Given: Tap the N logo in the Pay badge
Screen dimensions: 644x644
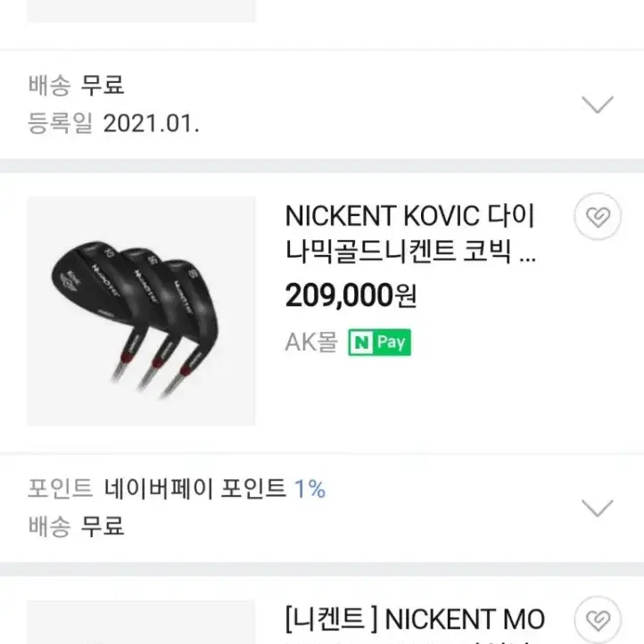Looking at the screenshot, I should [360, 343].
